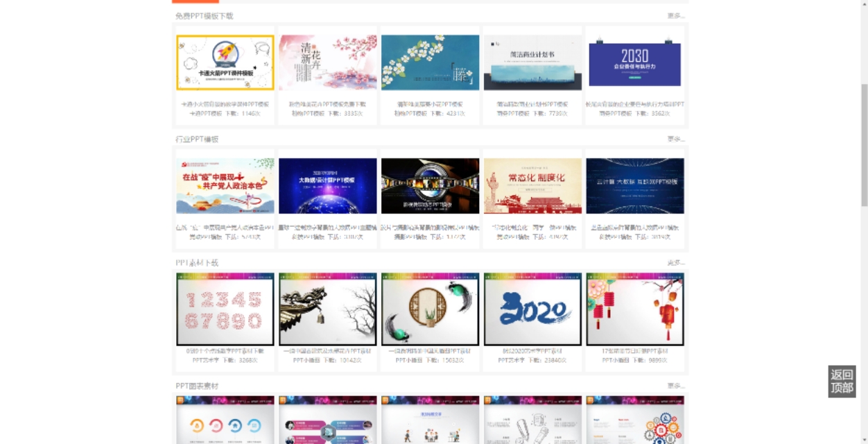Click PPT小插图 category beside 15032次

(410, 360)
